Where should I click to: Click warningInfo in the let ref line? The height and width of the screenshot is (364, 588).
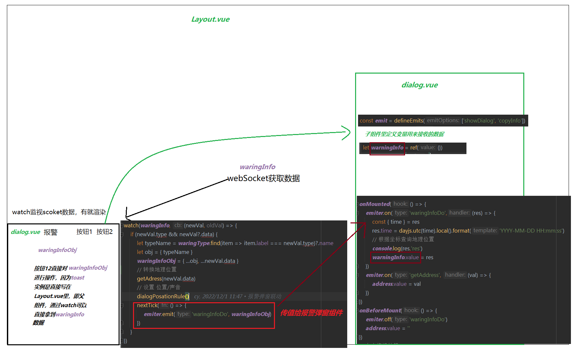click(387, 148)
